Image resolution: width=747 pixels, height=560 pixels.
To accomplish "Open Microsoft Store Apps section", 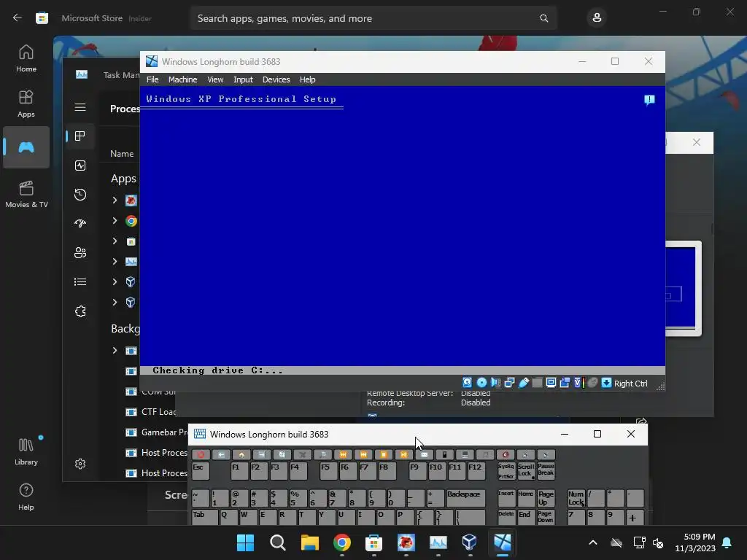I will [x=26, y=104].
